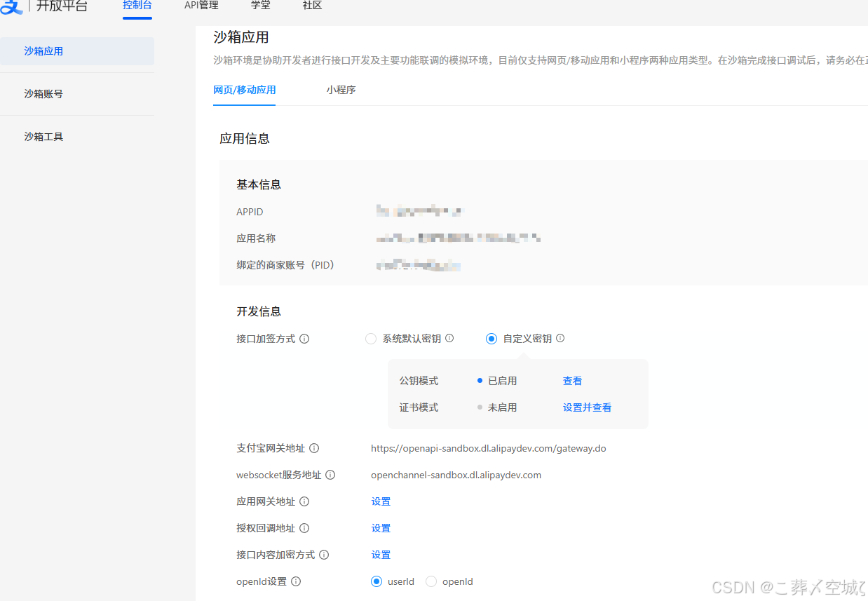
Task: Click the Alipay logo icon
Action: pyautogui.click(x=12, y=6)
